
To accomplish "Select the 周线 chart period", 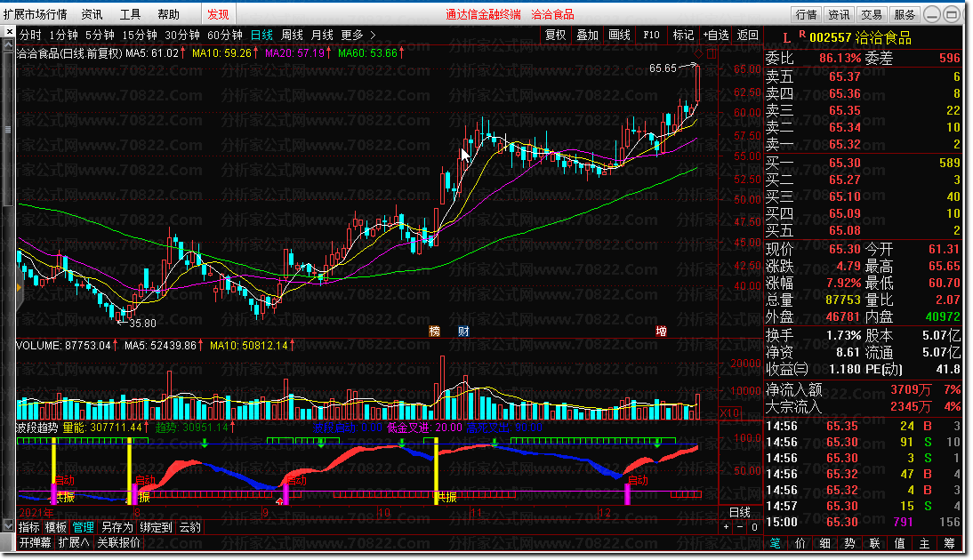I will 293,36.
